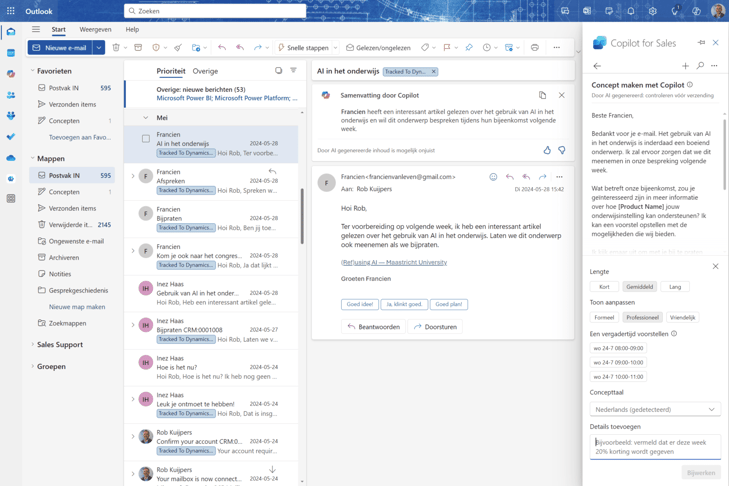729x486 pixels.
Task: Click the search magnifier in Copilot pane
Action: 700,66
